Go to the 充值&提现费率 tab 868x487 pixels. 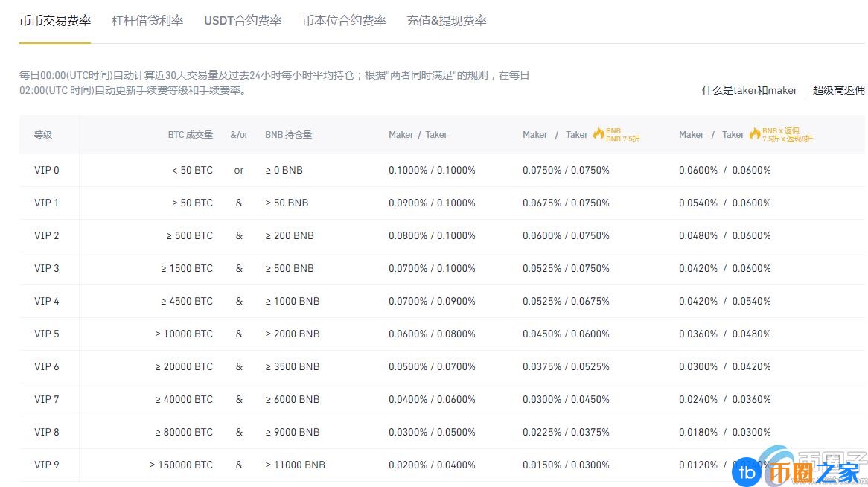447,21
